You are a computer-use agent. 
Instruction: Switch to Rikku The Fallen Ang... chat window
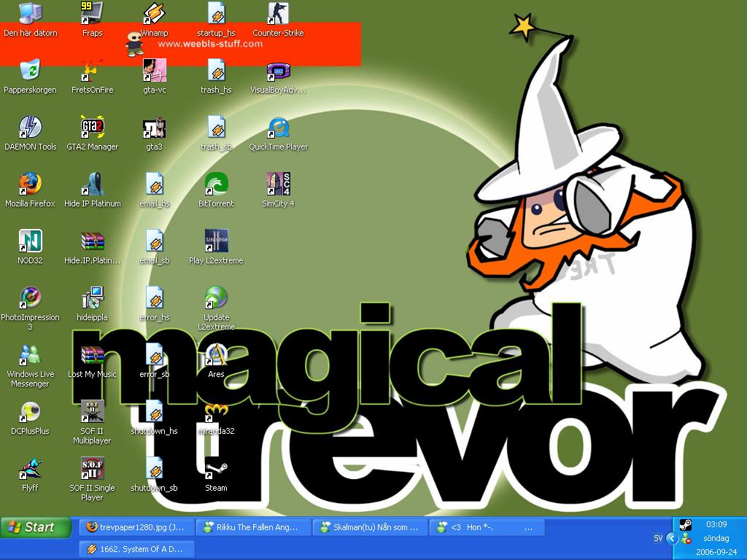click(x=253, y=527)
